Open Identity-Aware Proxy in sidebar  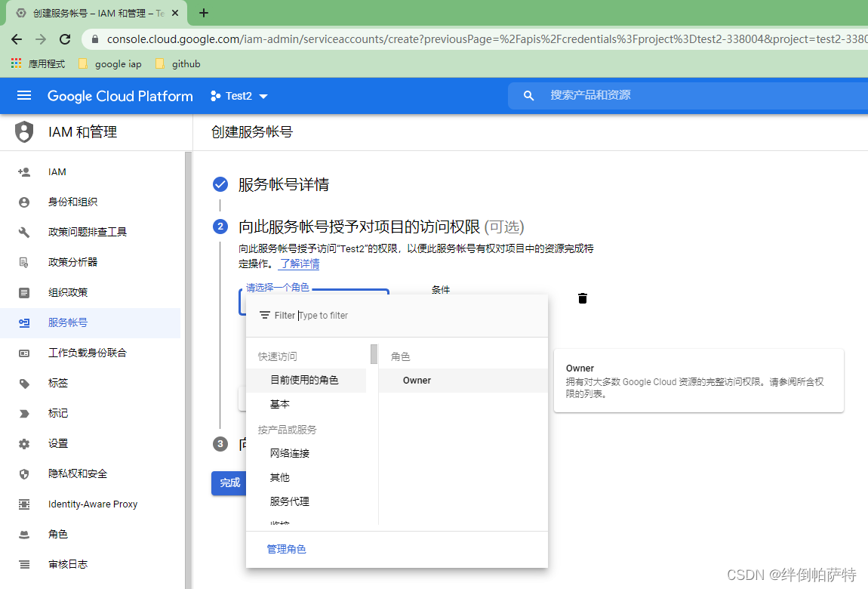[91, 504]
